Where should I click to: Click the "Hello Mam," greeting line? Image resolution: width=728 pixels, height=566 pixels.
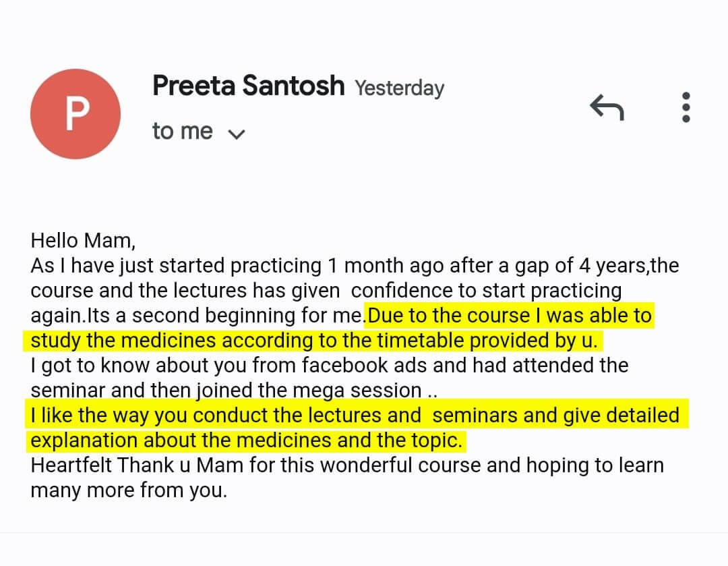(83, 241)
